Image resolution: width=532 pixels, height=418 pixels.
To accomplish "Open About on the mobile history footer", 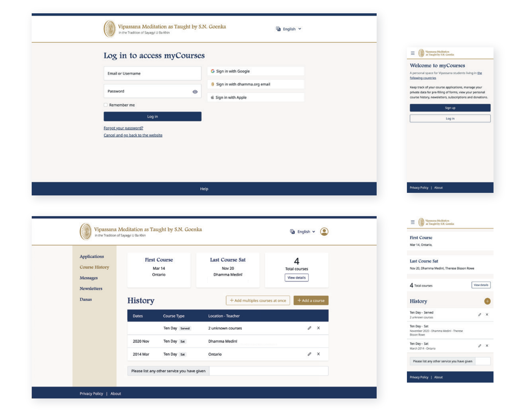I will click(x=438, y=377).
